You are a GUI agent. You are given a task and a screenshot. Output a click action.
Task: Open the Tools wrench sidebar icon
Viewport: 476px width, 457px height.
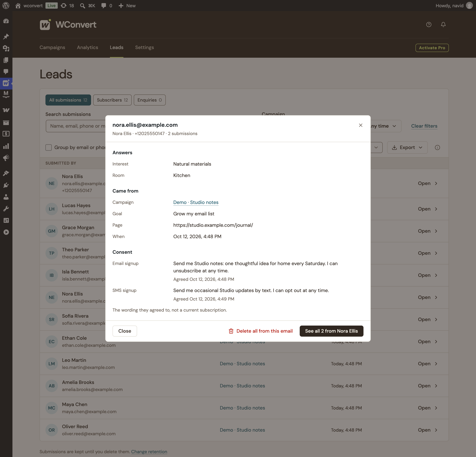pos(6,208)
